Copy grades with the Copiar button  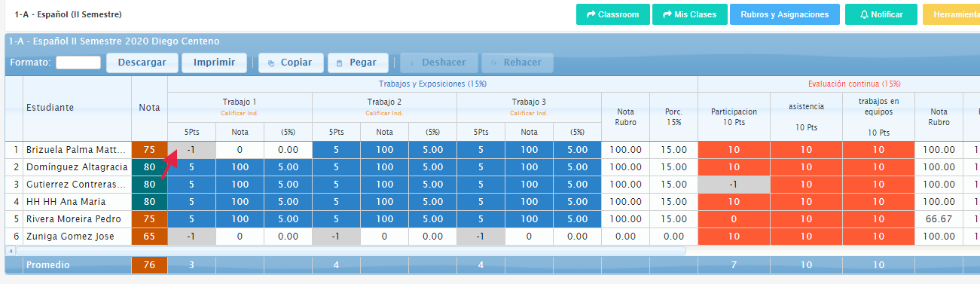click(x=291, y=63)
